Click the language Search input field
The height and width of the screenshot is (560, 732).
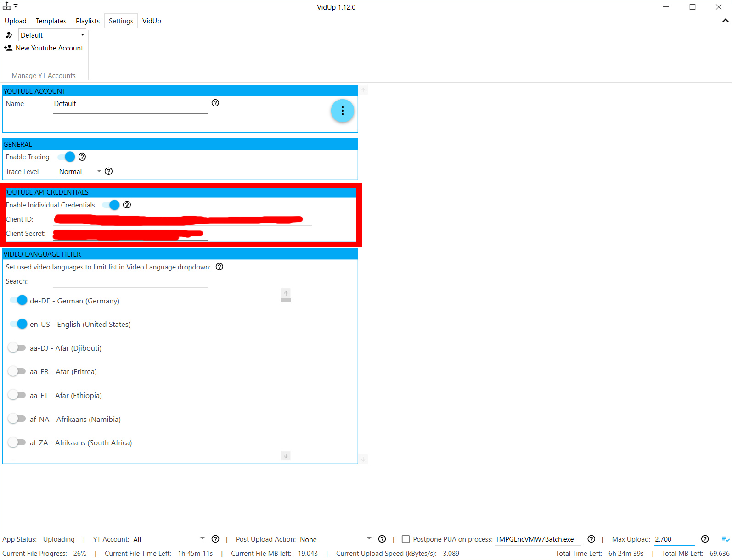pyautogui.click(x=131, y=281)
